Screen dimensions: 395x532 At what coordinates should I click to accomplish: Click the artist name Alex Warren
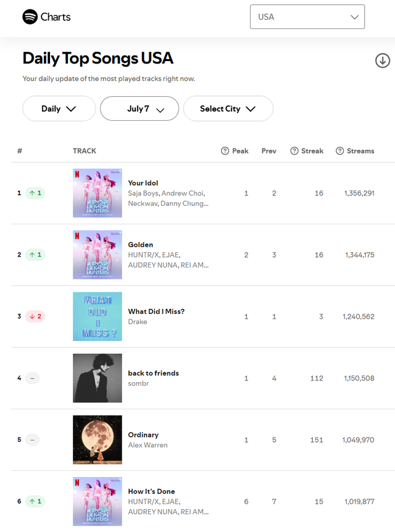tap(148, 445)
